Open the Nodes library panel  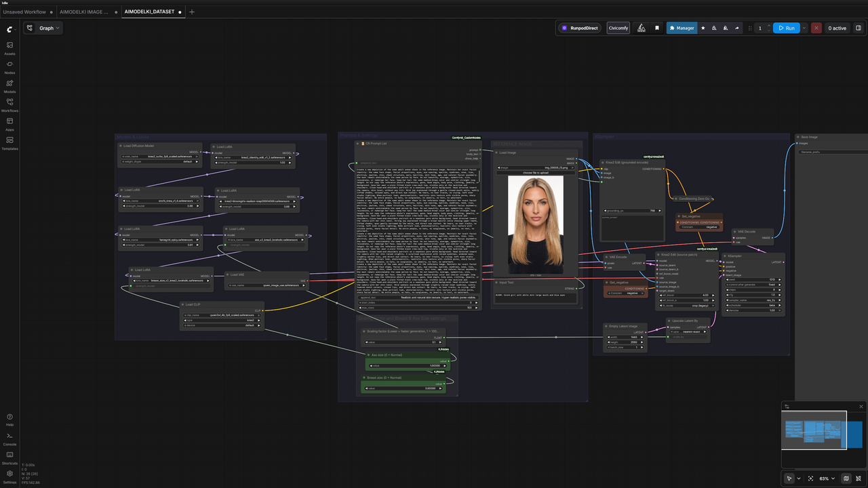(x=9, y=67)
